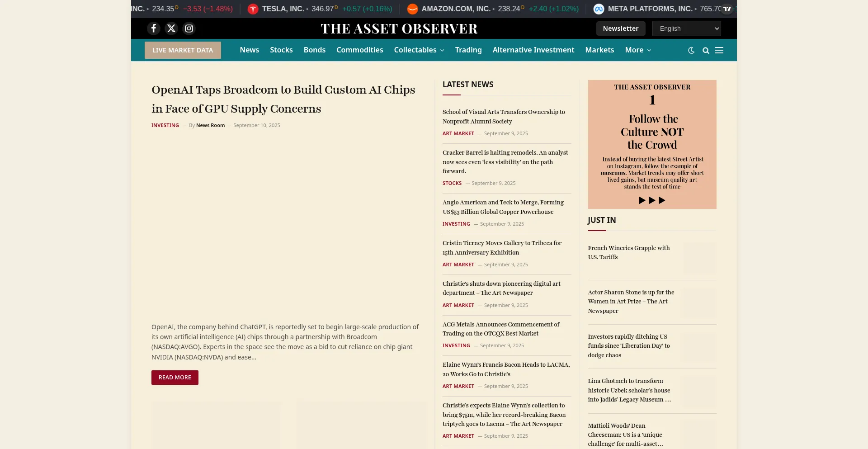Image resolution: width=868 pixels, height=449 pixels.
Task: Open the Lina Ghotmeh Uzbek museum article
Action: click(x=629, y=390)
